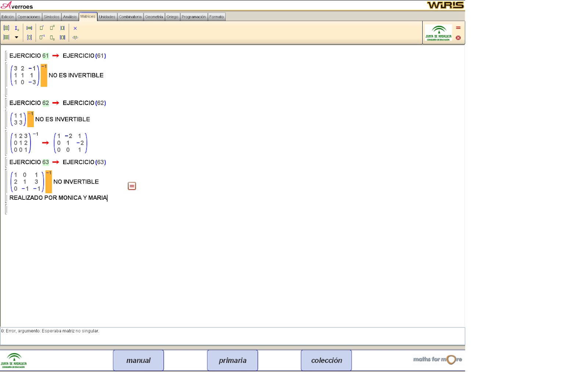588x372 pixels.
Task: Open the Operaciones tab
Action: click(x=29, y=17)
